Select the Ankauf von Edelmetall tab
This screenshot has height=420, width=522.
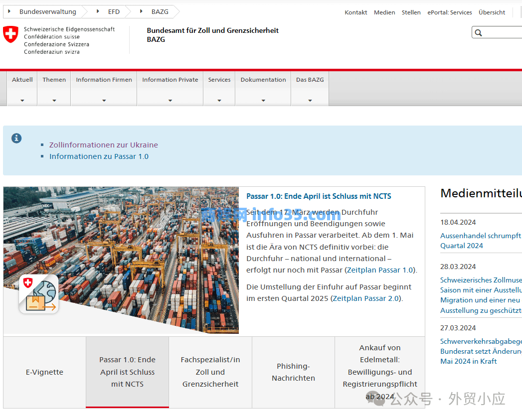click(380, 372)
